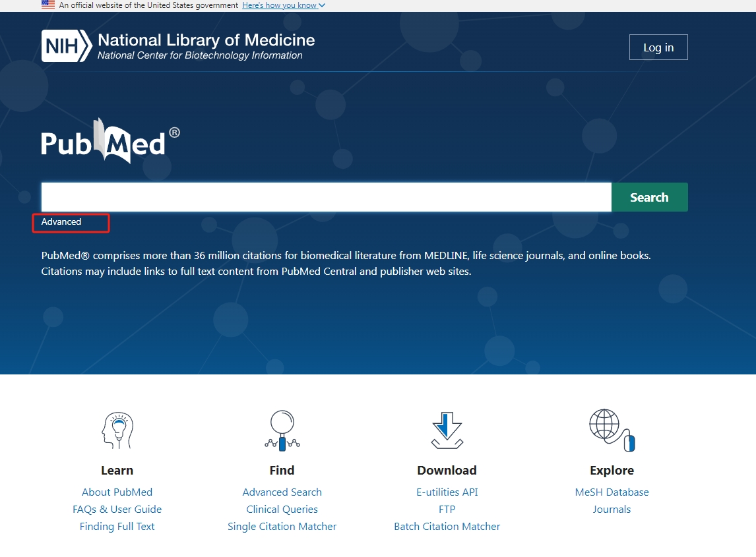Click "An official website of the United States government" text

tap(148, 5)
